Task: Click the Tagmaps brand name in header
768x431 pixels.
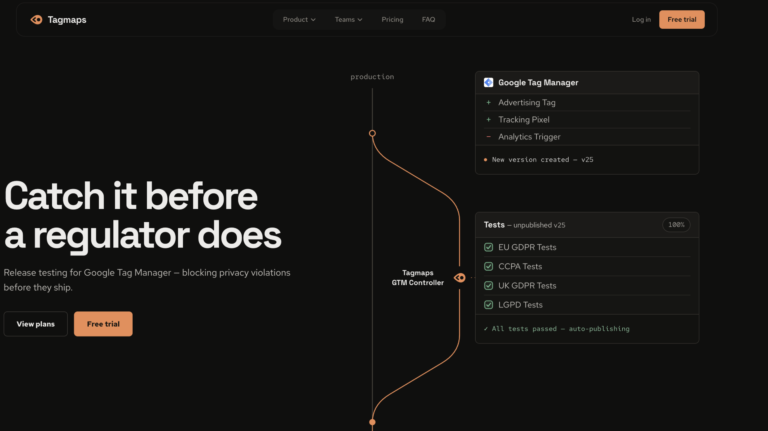Action: pyautogui.click(x=67, y=20)
